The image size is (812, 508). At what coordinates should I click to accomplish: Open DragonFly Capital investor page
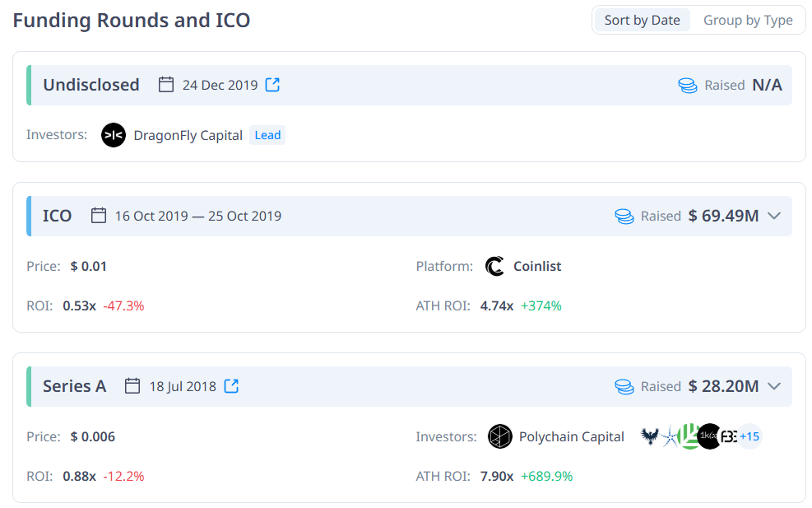pos(188,135)
